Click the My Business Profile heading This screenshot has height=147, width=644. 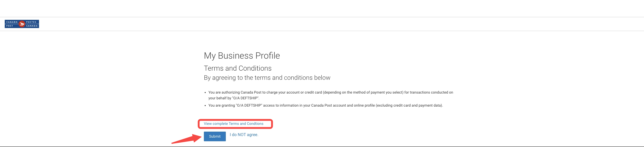pyautogui.click(x=242, y=56)
